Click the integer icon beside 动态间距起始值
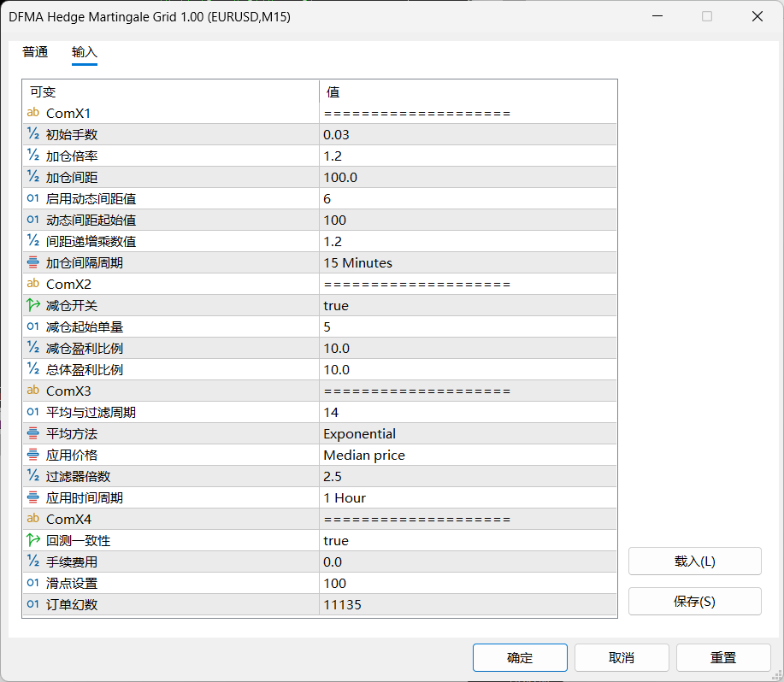 click(x=33, y=220)
